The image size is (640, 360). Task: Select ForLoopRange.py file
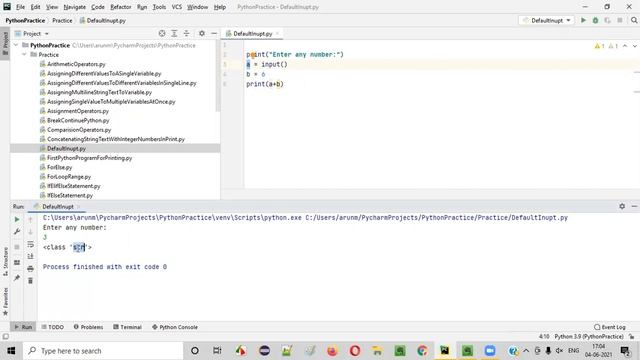(69, 177)
